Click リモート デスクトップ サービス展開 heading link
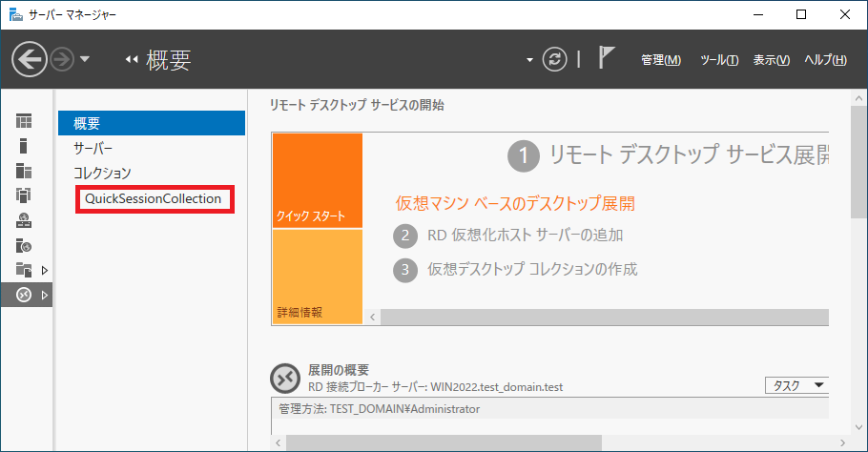Screen dimensions: 868x452 coord(689,154)
